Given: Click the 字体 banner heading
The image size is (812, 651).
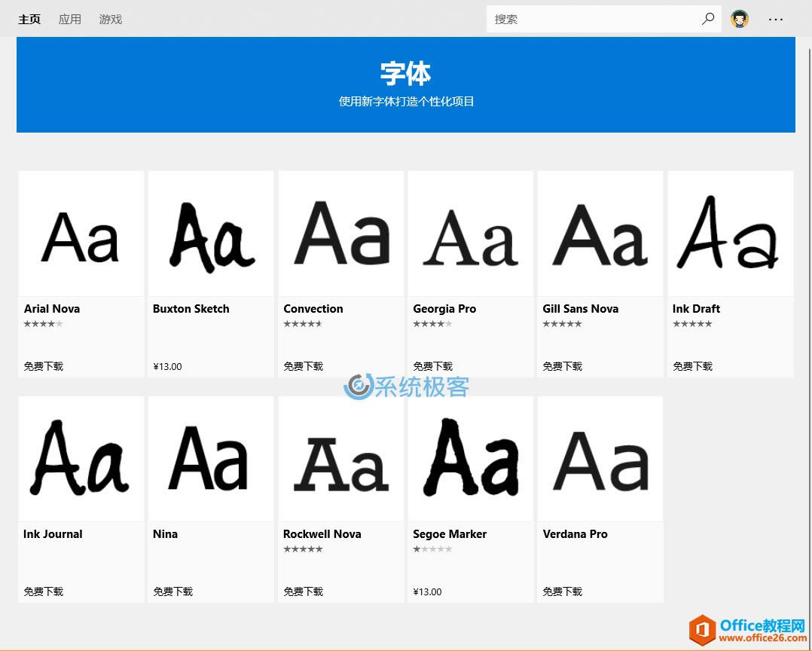Looking at the screenshot, I should pyautogui.click(x=405, y=73).
